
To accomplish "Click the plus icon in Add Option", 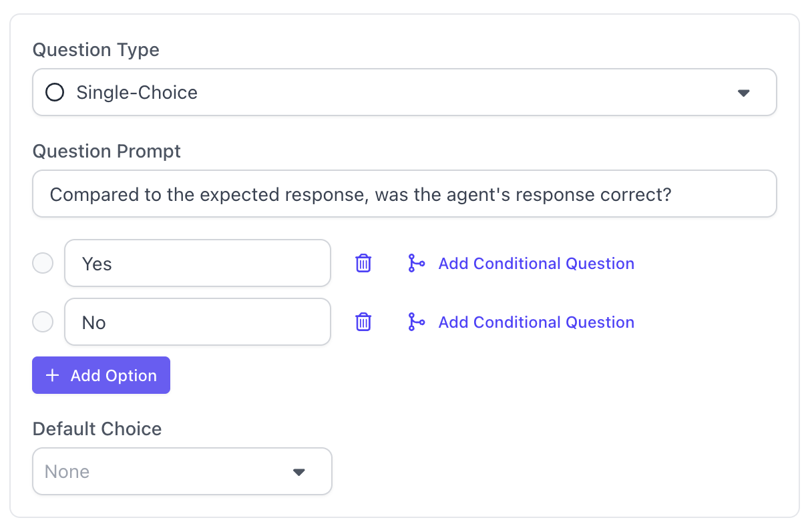I will (52, 376).
